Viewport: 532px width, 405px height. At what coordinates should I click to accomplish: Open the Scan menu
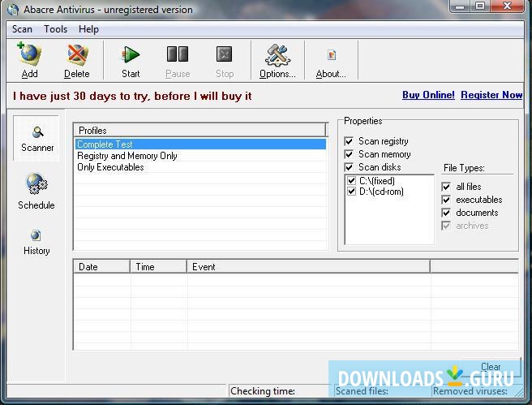pos(22,29)
